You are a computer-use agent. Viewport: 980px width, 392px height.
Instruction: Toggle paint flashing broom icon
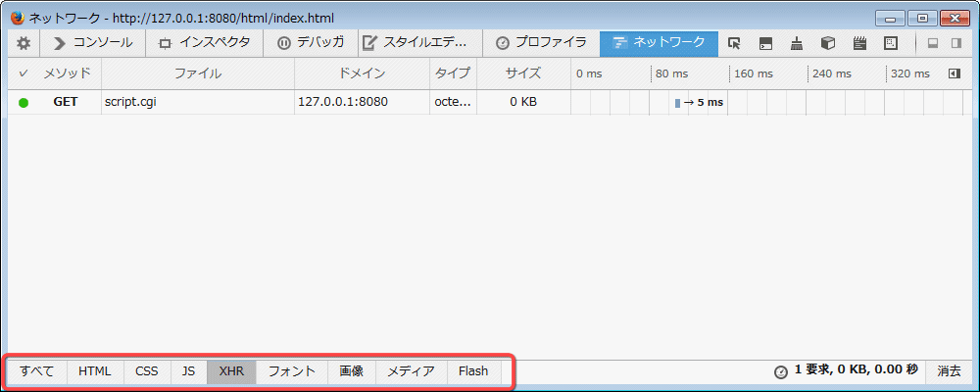[x=796, y=43]
